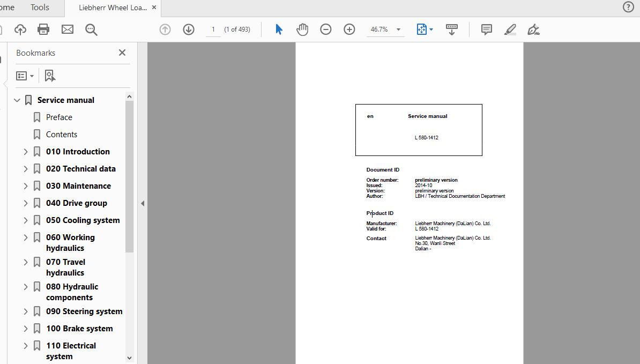Jump to 100 Brake system section

(79, 328)
